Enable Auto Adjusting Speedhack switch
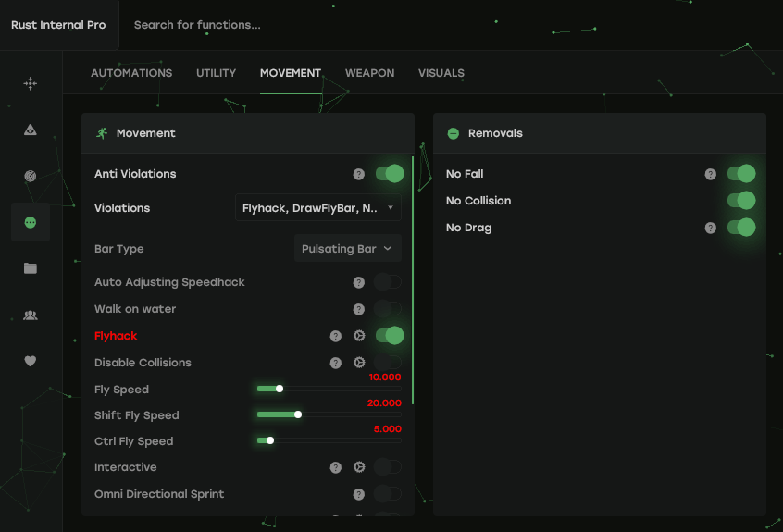This screenshot has width=783, height=532. (x=388, y=282)
